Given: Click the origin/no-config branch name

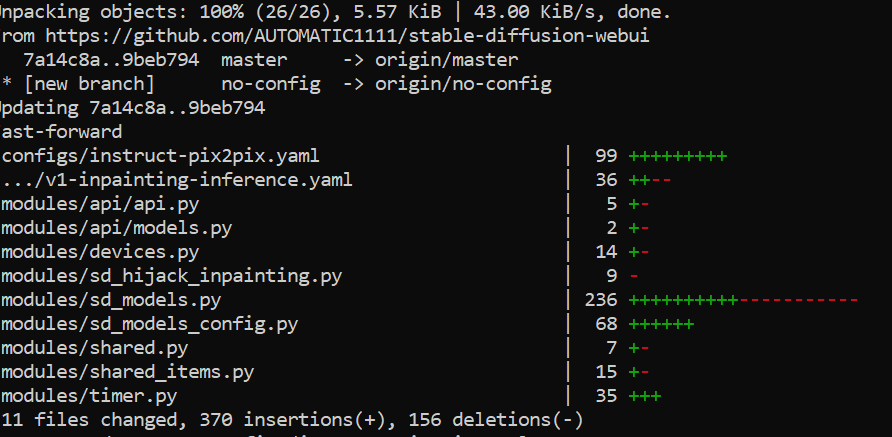Looking at the screenshot, I should 463,84.
